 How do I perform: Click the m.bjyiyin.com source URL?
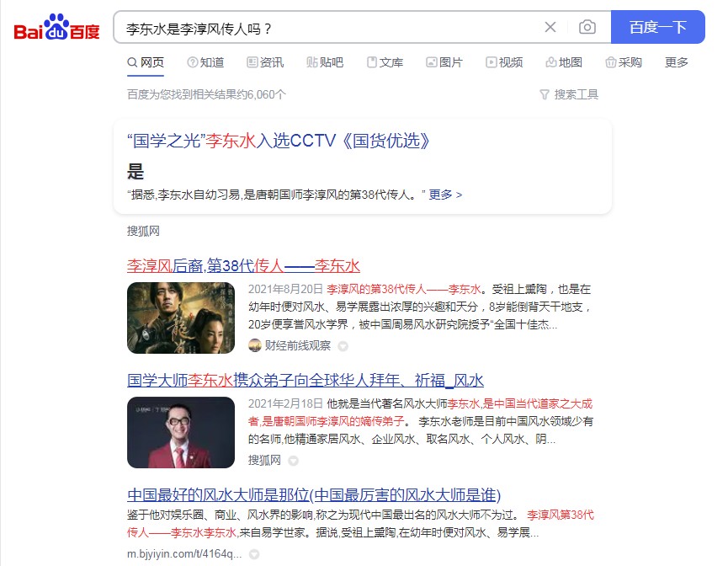tap(184, 554)
